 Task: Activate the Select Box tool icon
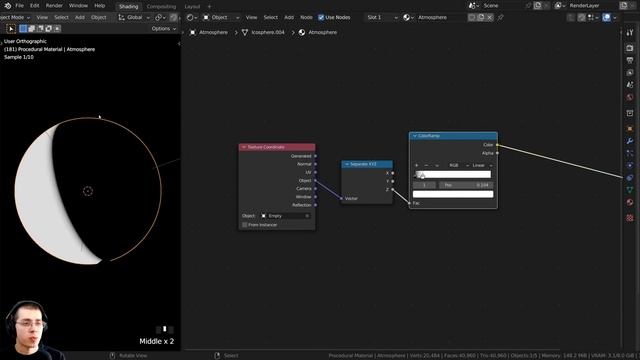point(11,29)
